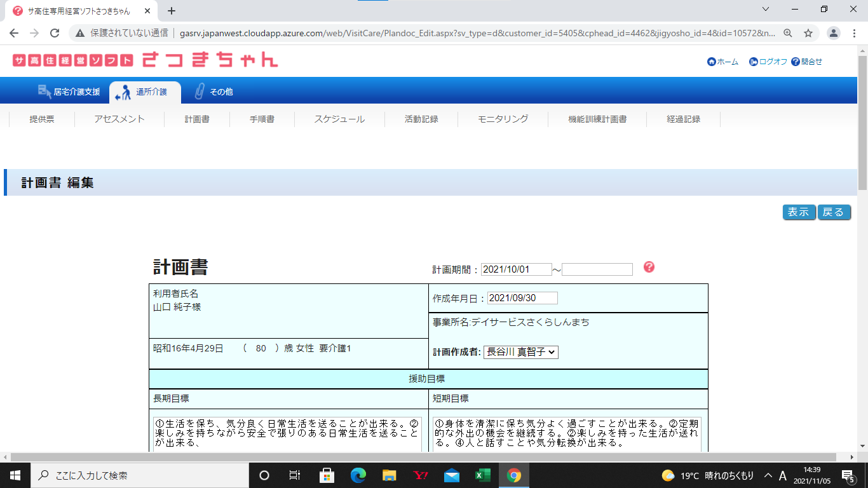Click the 計画期間 end date field
Image resolution: width=868 pixels, height=488 pixels.
click(x=597, y=269)
